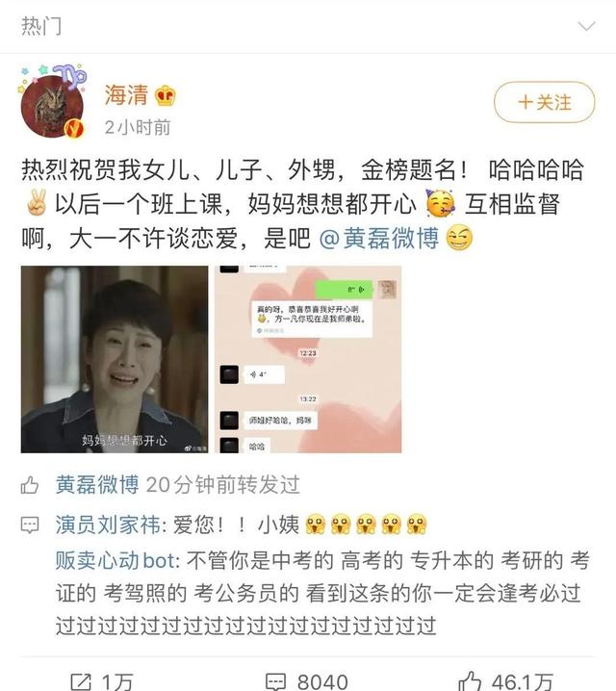Like the post with bottom thumbs-up icon

click(x=470, y=681)
